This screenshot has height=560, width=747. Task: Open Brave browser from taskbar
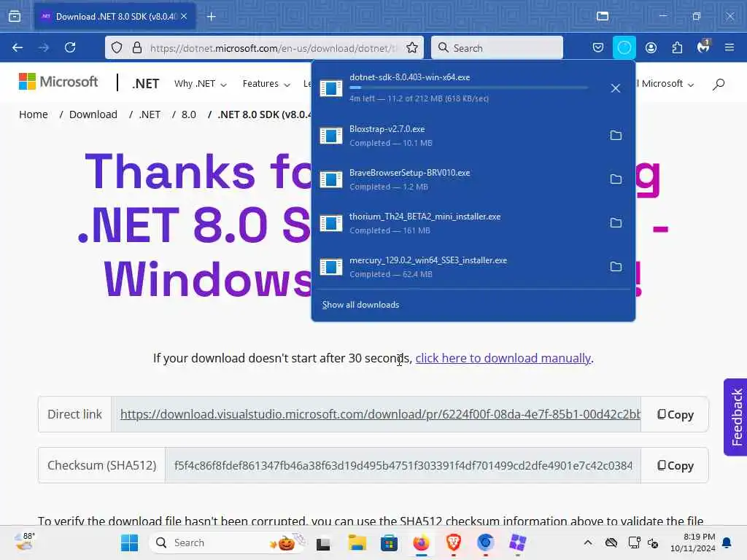point(454,542)
